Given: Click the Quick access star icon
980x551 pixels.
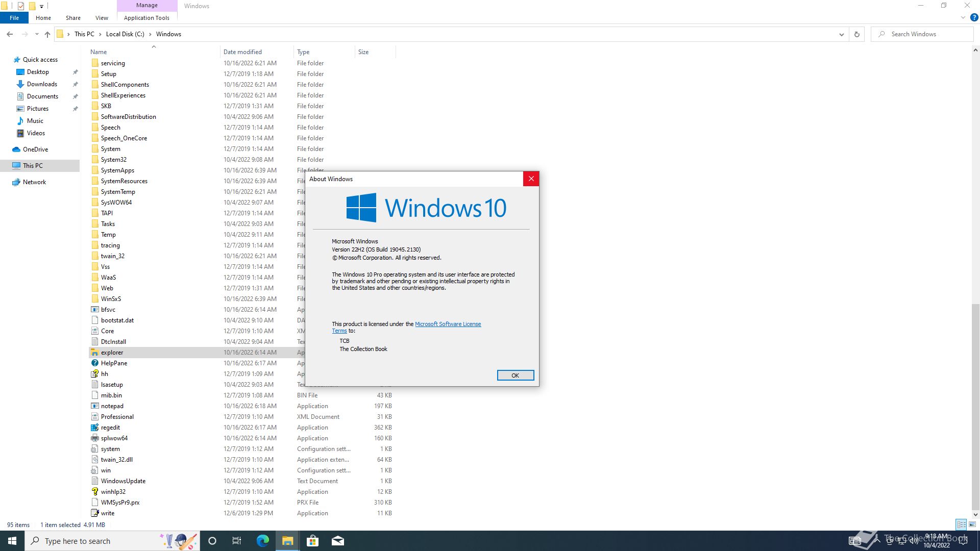Looking at the screenshot, I should tap(17, 60).
